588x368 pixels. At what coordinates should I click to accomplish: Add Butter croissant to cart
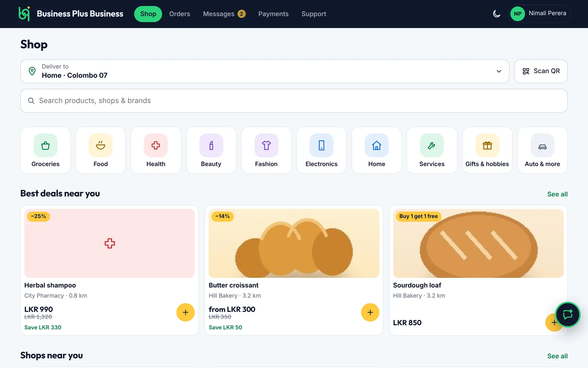click(370, 312)
